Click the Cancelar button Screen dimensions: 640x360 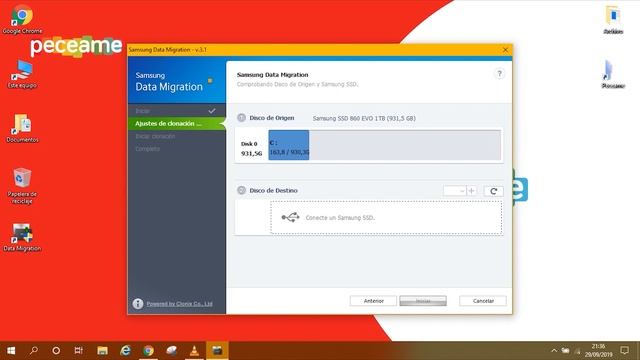click(x=483, y=301)
